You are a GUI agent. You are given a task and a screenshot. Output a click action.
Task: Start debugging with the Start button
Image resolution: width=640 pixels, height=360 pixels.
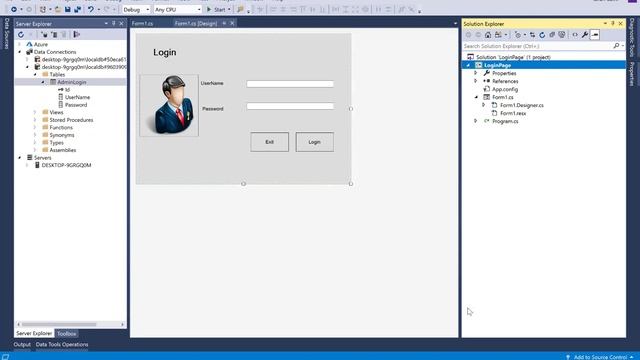click(216, 9)
